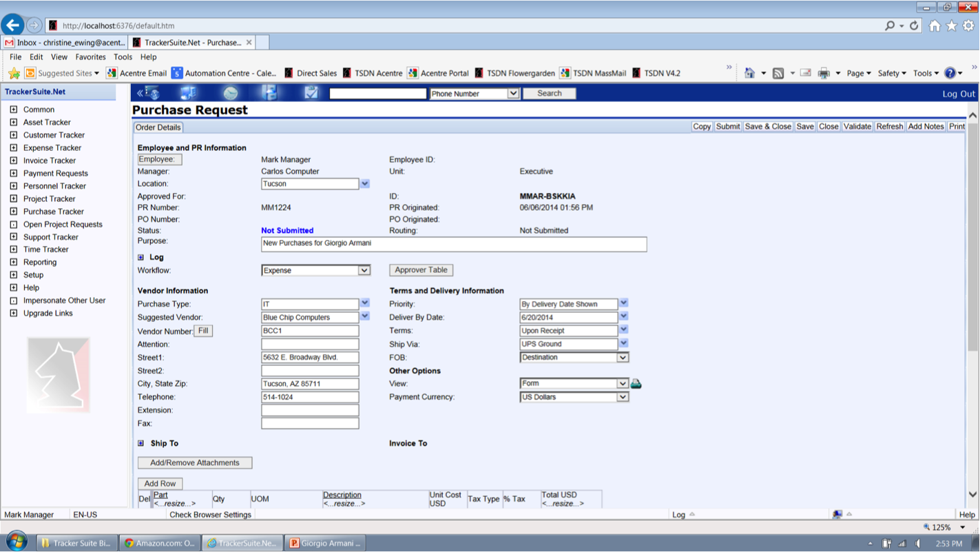The height and width of the screenshot is (552, 980).
Task: Open the Edit menu
Action: pos(37,57)
